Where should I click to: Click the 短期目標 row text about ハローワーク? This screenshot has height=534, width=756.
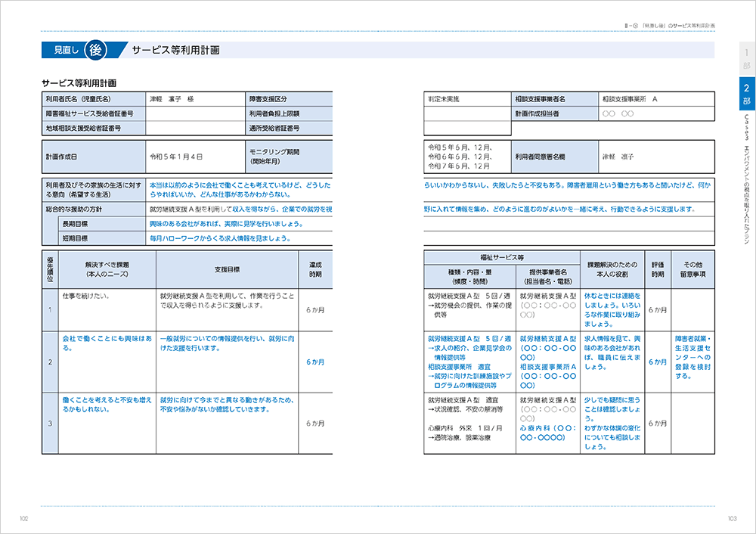click(x=220, y=238)
